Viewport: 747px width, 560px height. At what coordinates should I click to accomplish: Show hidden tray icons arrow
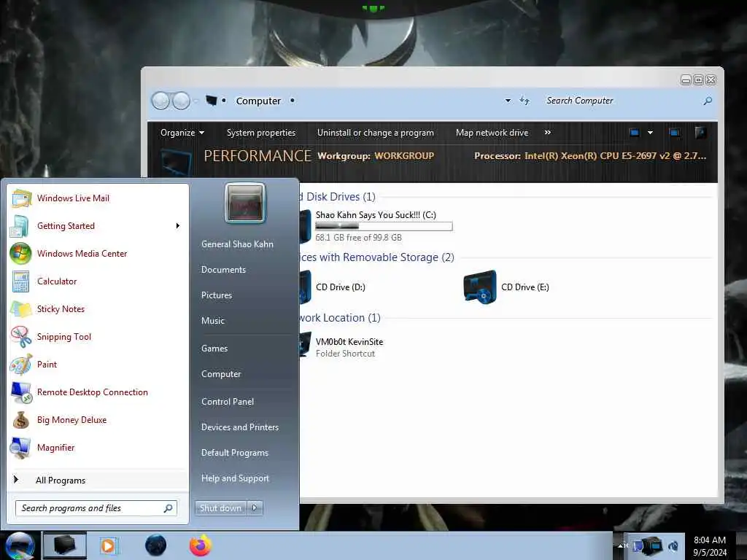[x=622, y=545]
